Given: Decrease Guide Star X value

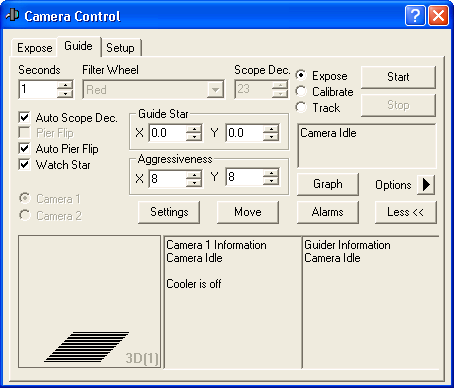Looking at the screenshot, I should click(194, 137).
